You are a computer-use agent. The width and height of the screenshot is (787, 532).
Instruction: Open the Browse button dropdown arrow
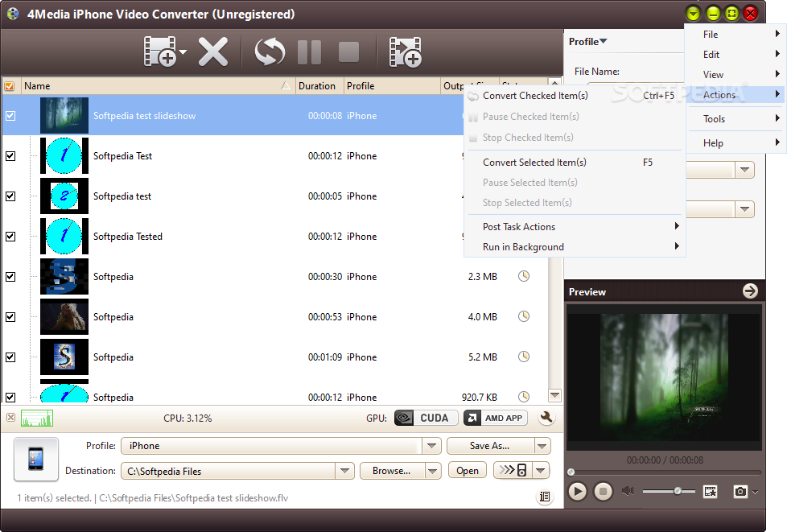tap(433, 471)
